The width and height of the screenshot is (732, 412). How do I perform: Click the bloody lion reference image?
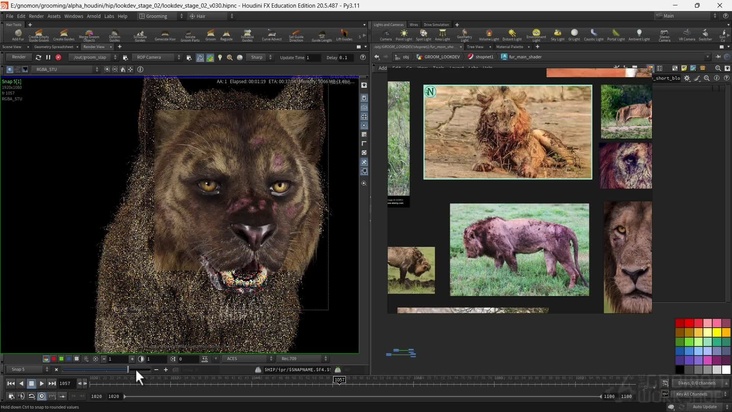pyautogui.click(x=507, y=132)
